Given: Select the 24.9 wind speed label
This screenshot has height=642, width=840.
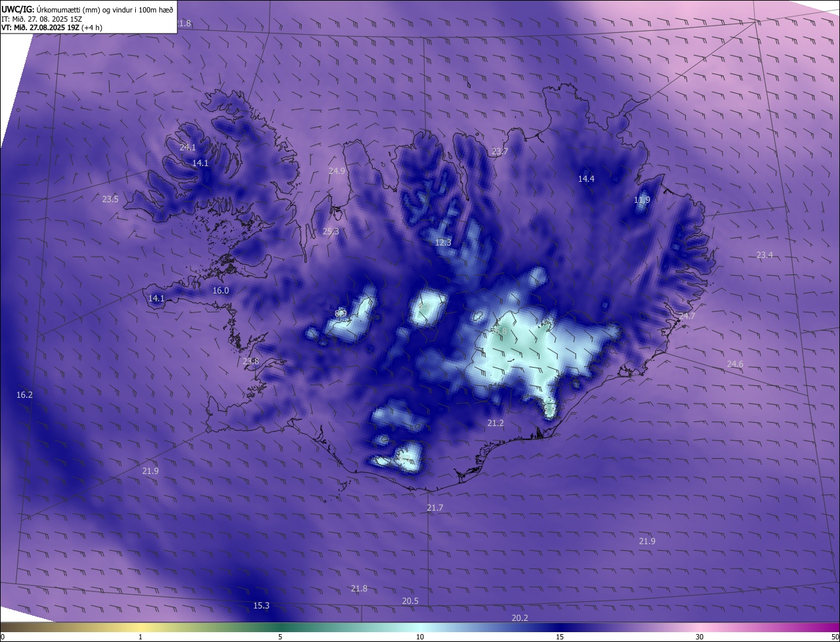Looking at the screenshot, I should click(x=337, y=171).
